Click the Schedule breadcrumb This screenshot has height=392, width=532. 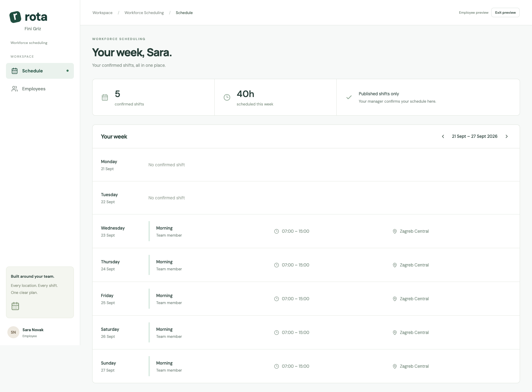pyautogui.click(x=184, y=13)
